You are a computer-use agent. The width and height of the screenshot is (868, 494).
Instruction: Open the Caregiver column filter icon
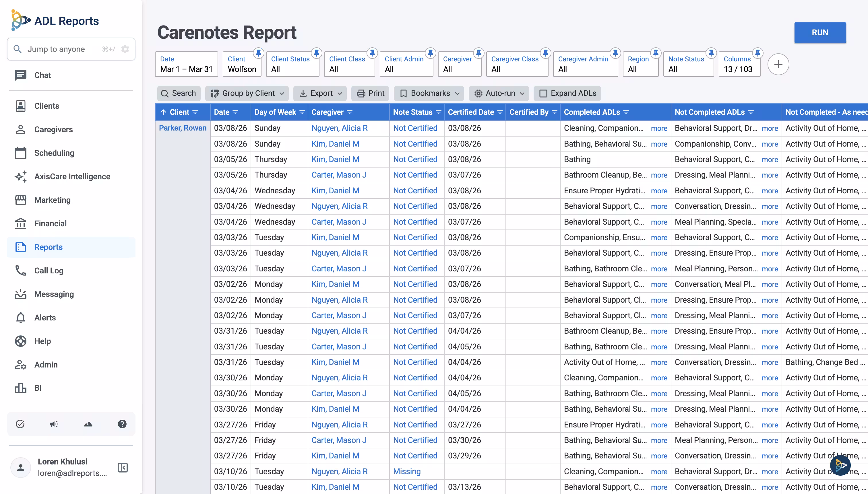(x=350, y=112)
